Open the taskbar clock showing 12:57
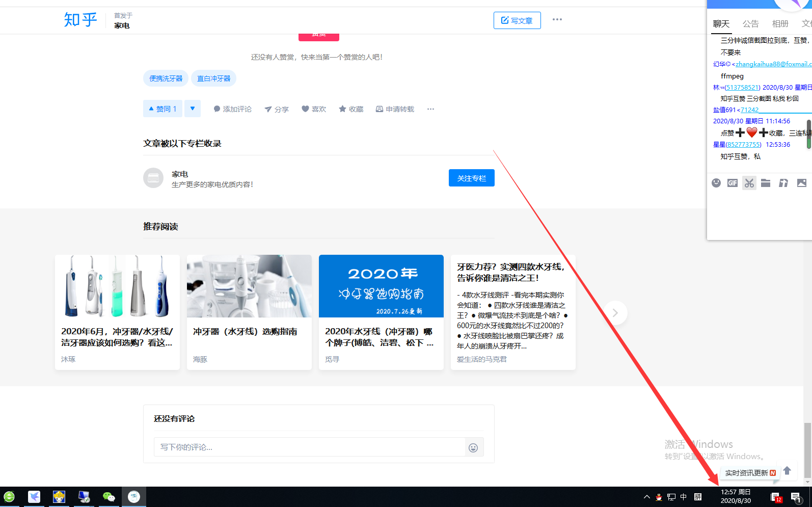Viewport: 812px width, 507px height. [x=736, y=497]
